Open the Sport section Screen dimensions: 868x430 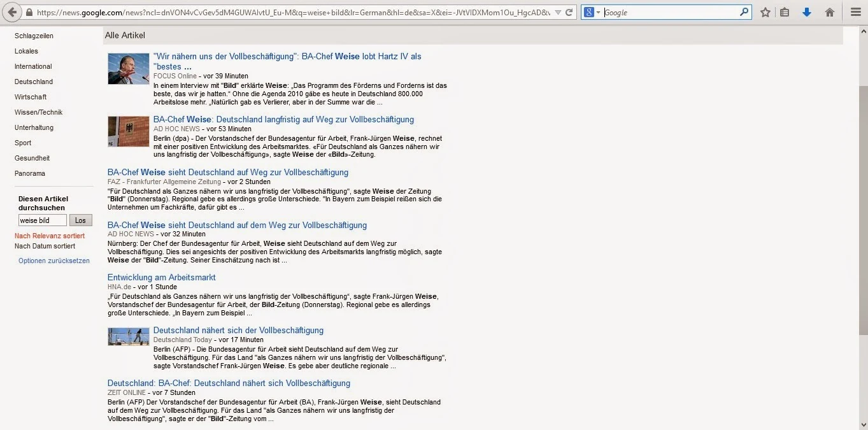point(23,143)
